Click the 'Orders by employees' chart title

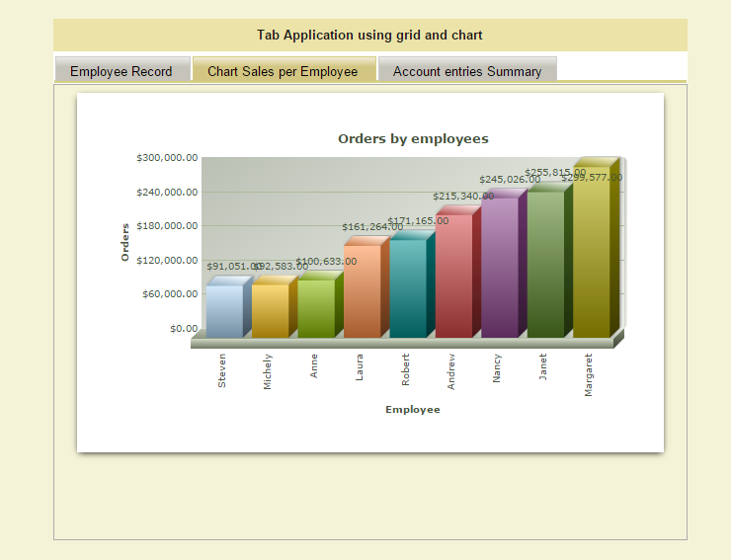click(413, 139)
